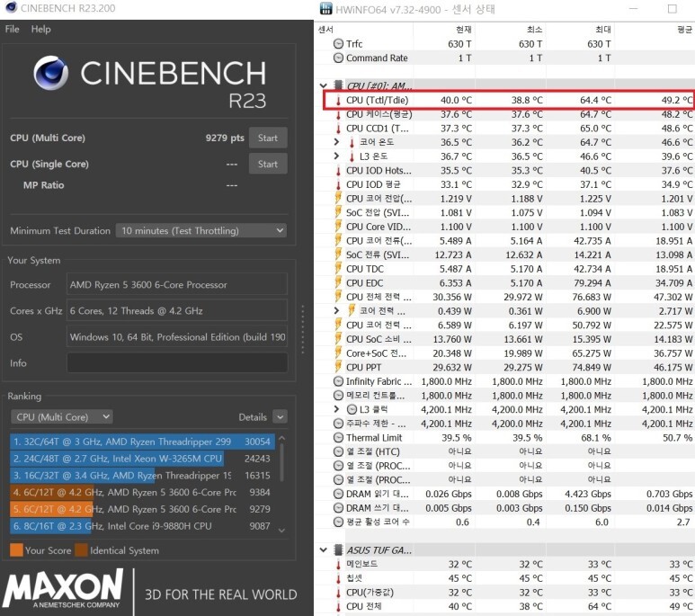Click the CPU Core VID lightning icon

[x=338, y=227]
